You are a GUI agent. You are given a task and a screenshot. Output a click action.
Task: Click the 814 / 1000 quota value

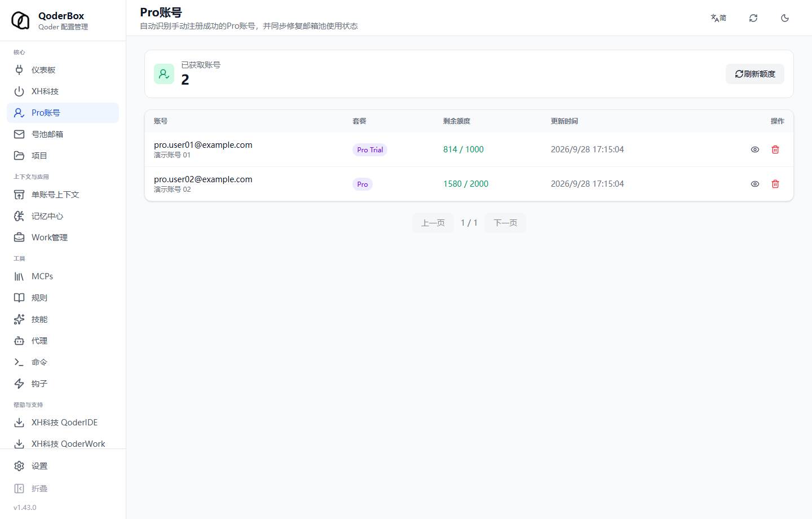pyautogui.click(x=464, y=149)
